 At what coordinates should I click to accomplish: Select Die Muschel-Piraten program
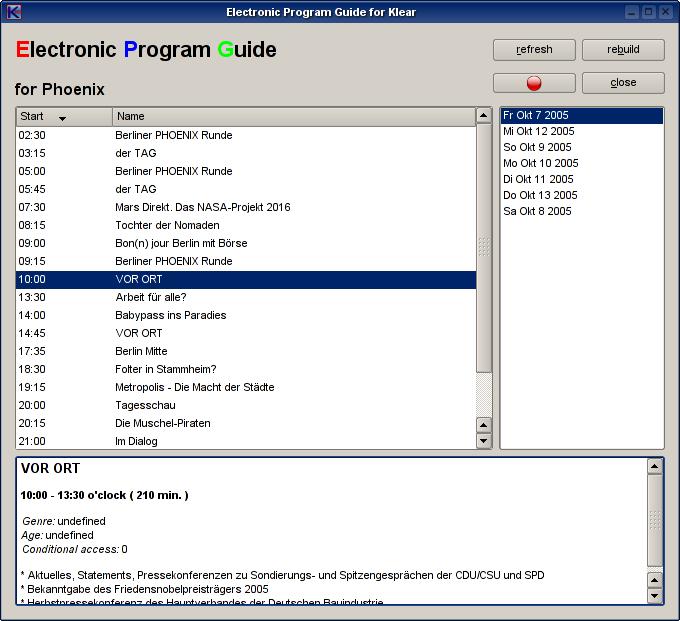(x=246, y=423)
